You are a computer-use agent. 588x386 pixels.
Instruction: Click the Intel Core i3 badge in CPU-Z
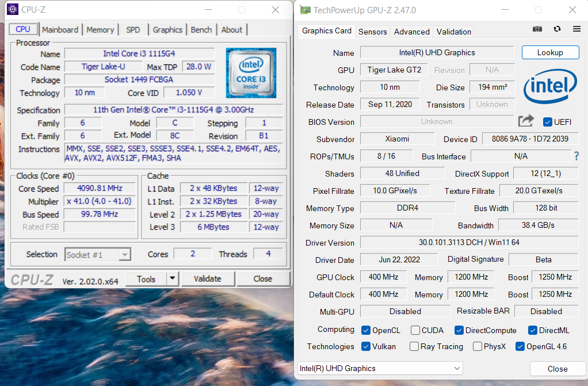pyautogui.click(x=251, y=73)
